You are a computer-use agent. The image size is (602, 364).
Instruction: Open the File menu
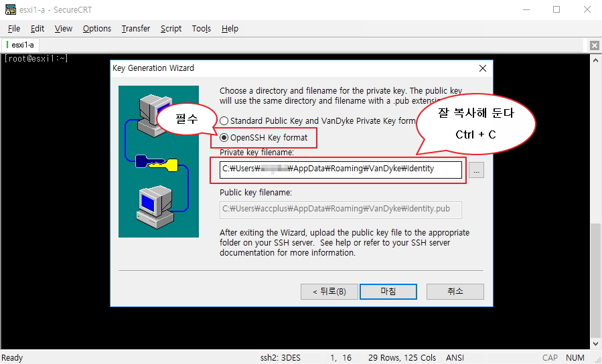click(14, 29)
